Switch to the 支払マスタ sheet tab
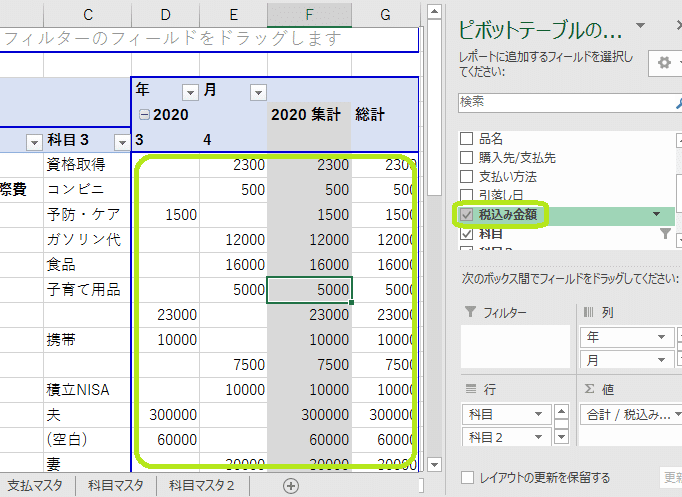Image resolution: width=682 pixels, height=497 pixels. coord(35,486)
